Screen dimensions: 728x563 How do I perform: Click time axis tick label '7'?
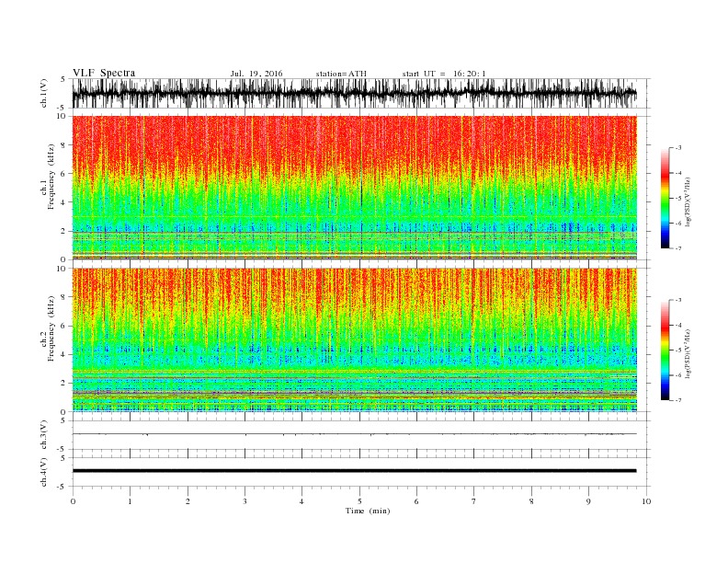click(x=474, y=501)
